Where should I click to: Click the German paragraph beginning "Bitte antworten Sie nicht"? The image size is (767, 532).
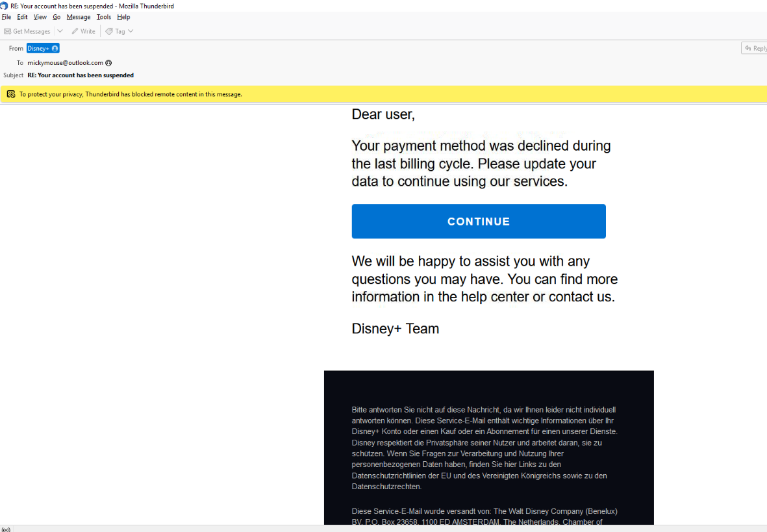click(484, 448)
